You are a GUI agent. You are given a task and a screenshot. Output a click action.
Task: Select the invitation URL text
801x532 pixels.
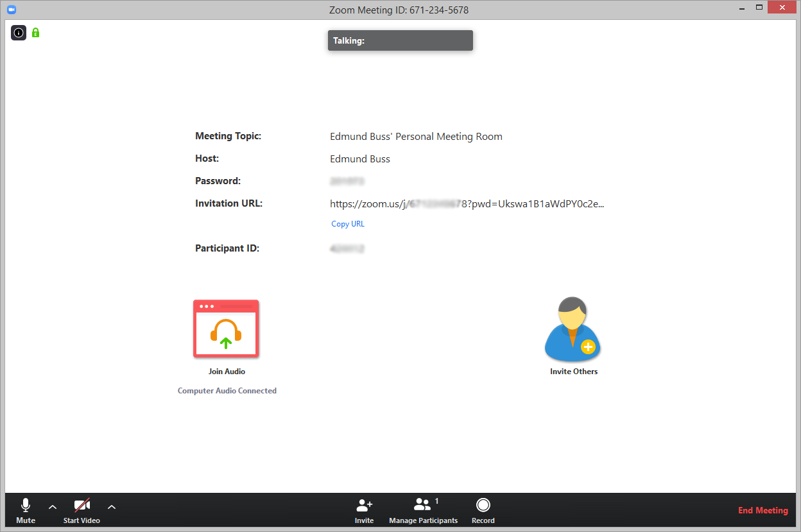pyautogui.click(x=467, y=204)
